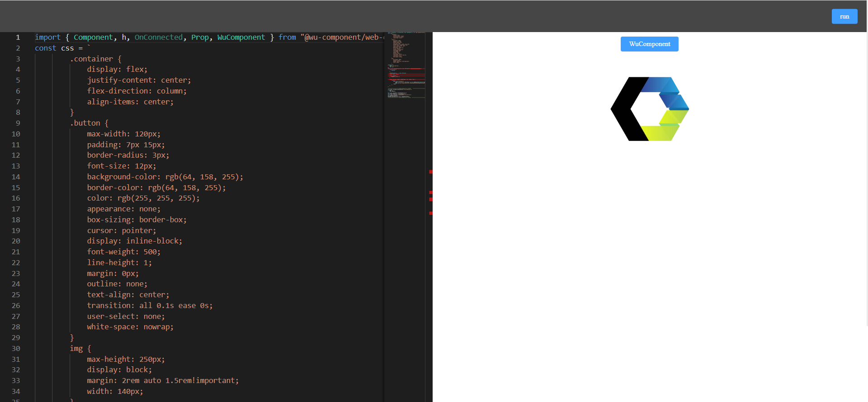Click the blue run button
Screen dimensions: 868x402
pos(844,16)
